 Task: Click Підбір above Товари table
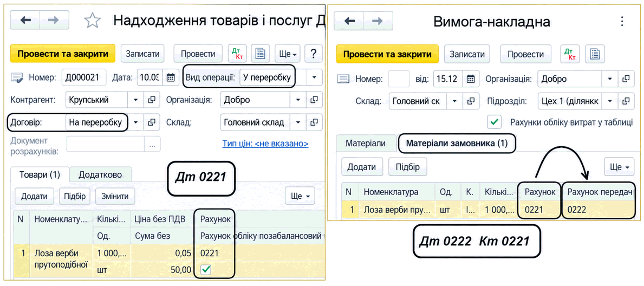pyautogui.click(x=74, y=196)
